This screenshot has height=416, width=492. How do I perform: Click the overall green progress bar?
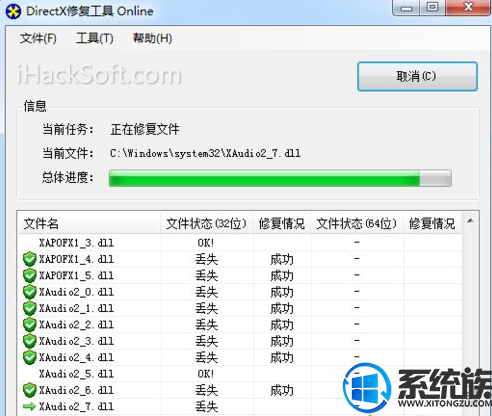(280, 178)
